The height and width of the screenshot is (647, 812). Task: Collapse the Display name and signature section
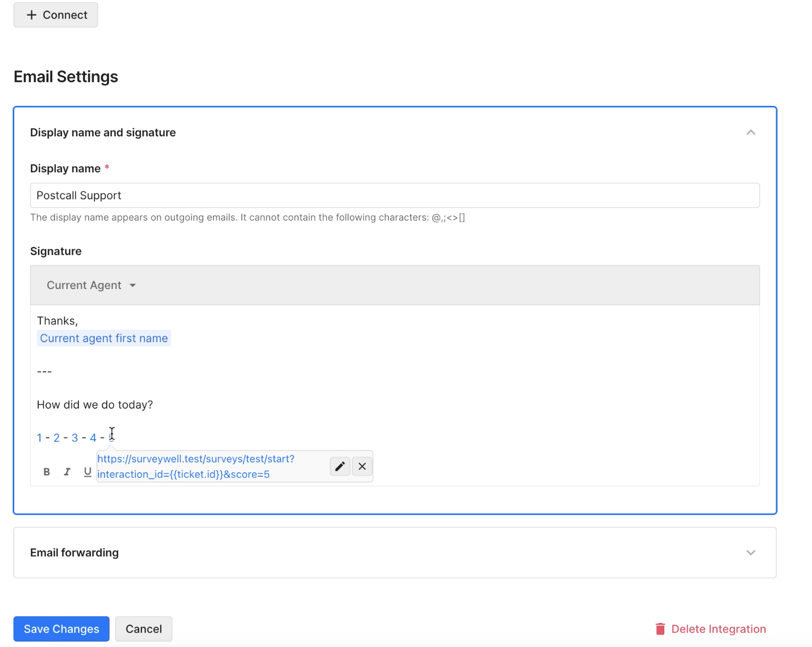[x=750, y=132]
